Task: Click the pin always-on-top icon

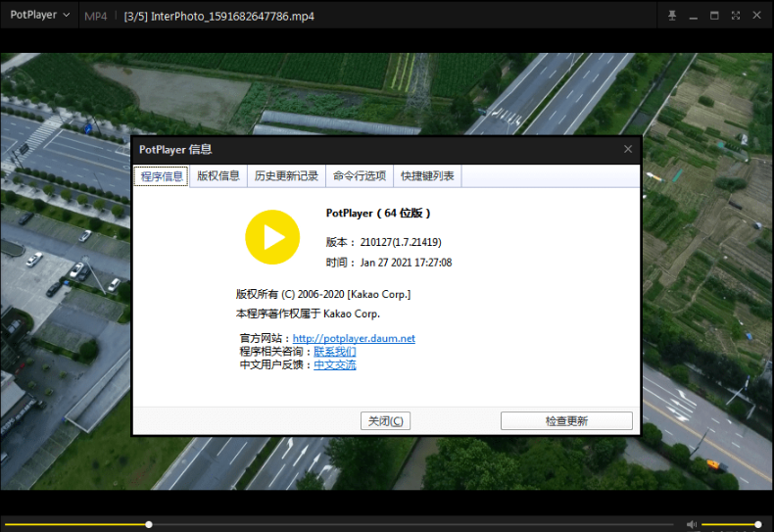Action: pyautogui.click(x=672, y=16)
